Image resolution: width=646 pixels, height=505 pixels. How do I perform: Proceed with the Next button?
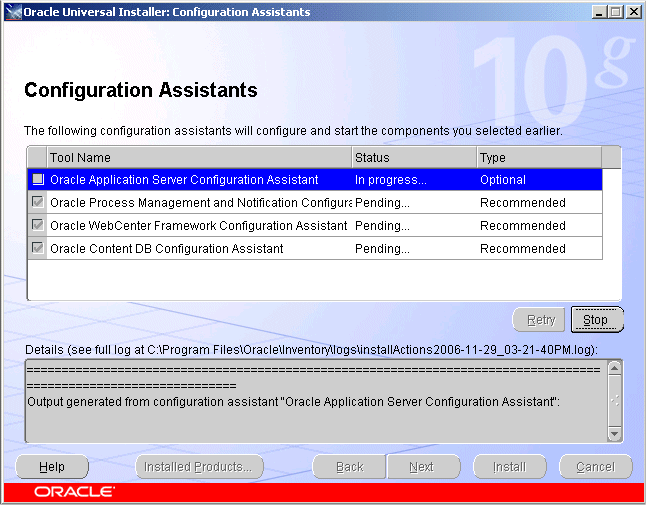tap(424, 467)
